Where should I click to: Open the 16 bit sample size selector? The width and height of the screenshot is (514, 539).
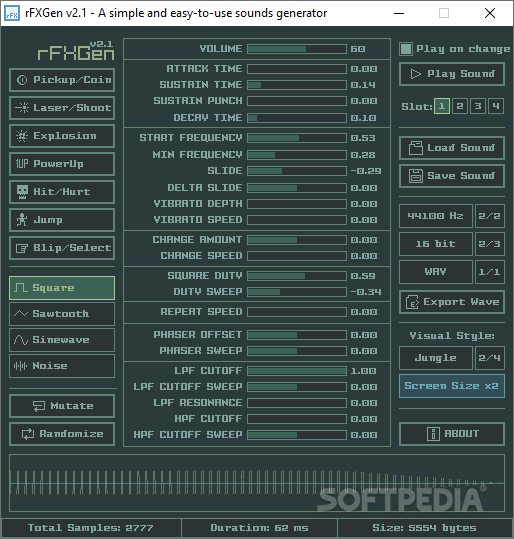[x=436, y=244]
